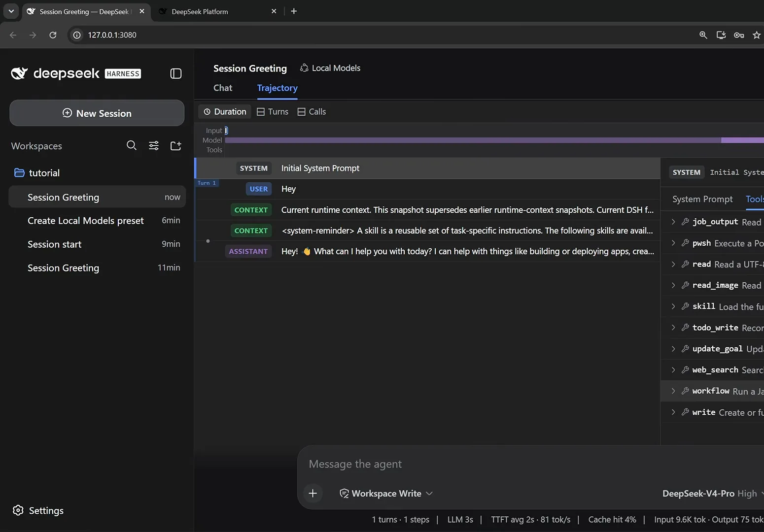Image resolution: width=764 pixels, height=532 pixels.
Task: Open the workspace filter sliders icon
Action: point(154,145)
